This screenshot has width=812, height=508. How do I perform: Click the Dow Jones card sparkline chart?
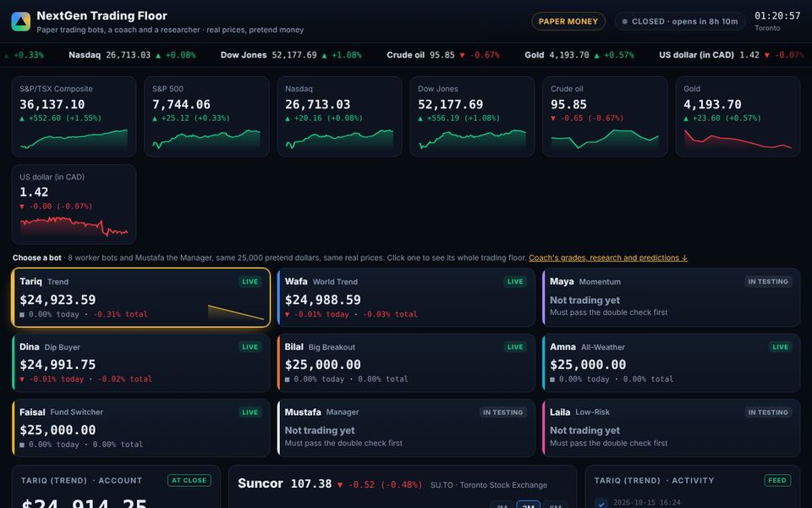pyautogui.click(x=472, y=139)
